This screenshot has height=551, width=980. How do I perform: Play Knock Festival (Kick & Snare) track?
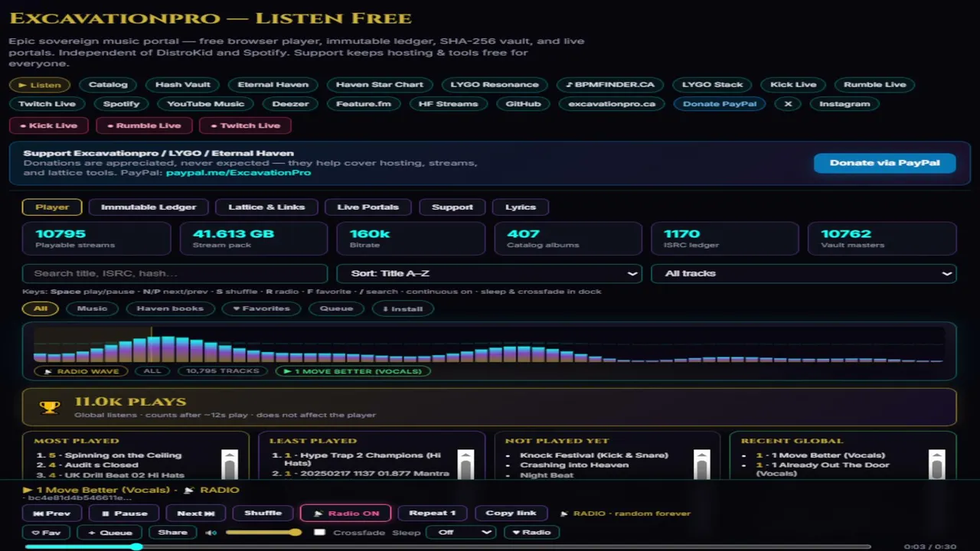pos(594,455)
